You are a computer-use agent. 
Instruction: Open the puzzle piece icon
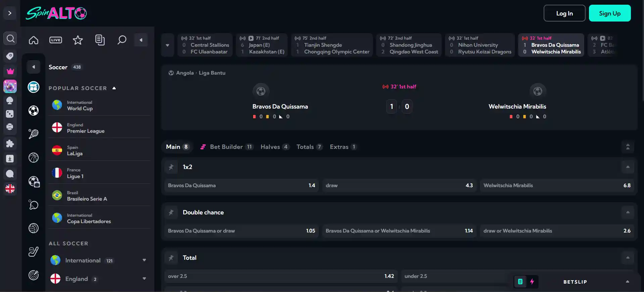(10, 144)
